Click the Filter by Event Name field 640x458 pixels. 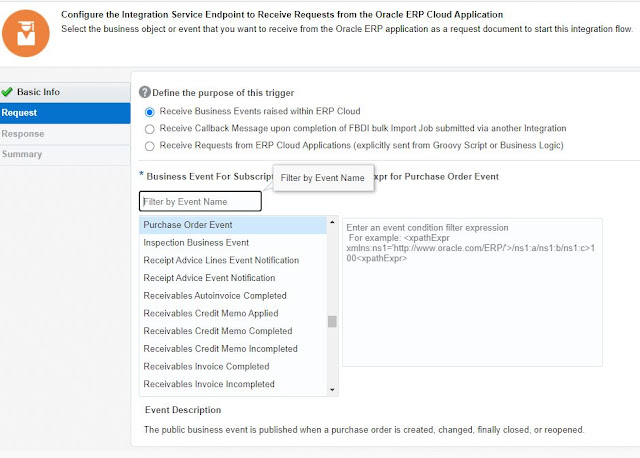pos(200,201)
